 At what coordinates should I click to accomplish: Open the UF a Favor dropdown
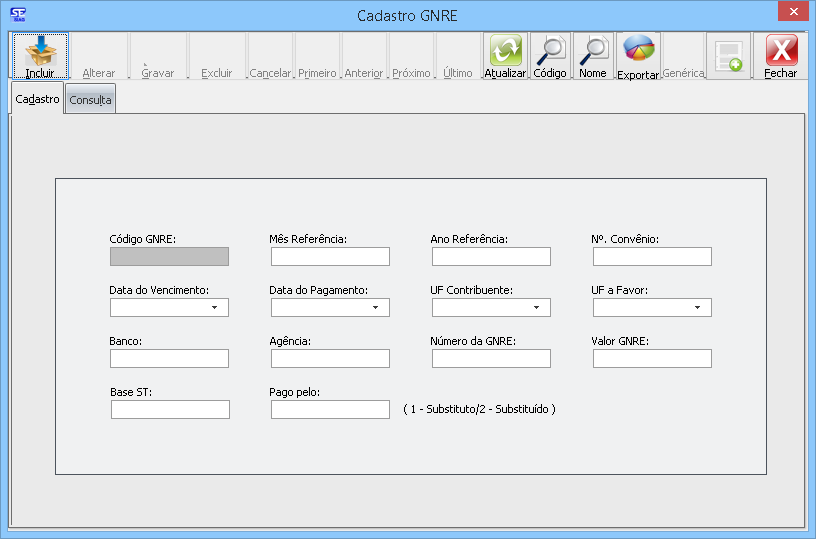tap(697, 308)
